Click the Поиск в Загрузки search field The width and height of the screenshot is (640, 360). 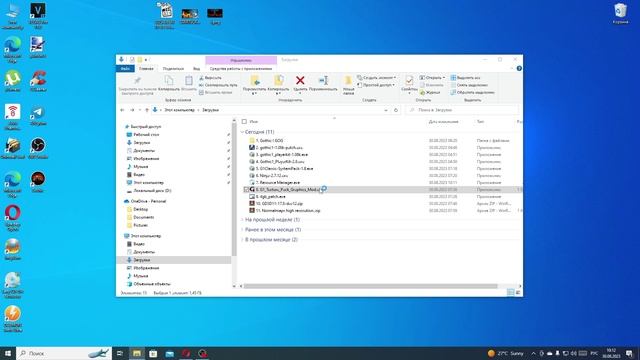(x=462, y=110)
